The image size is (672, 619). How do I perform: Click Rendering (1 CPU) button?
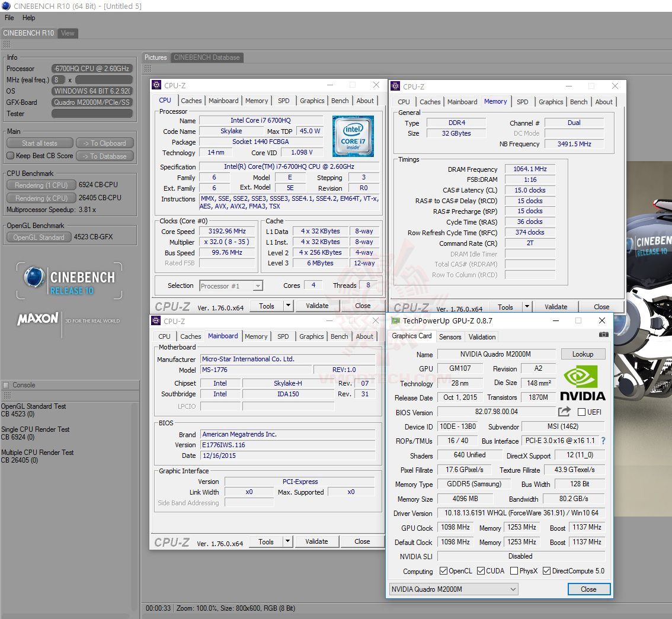(x=41, y=185)
